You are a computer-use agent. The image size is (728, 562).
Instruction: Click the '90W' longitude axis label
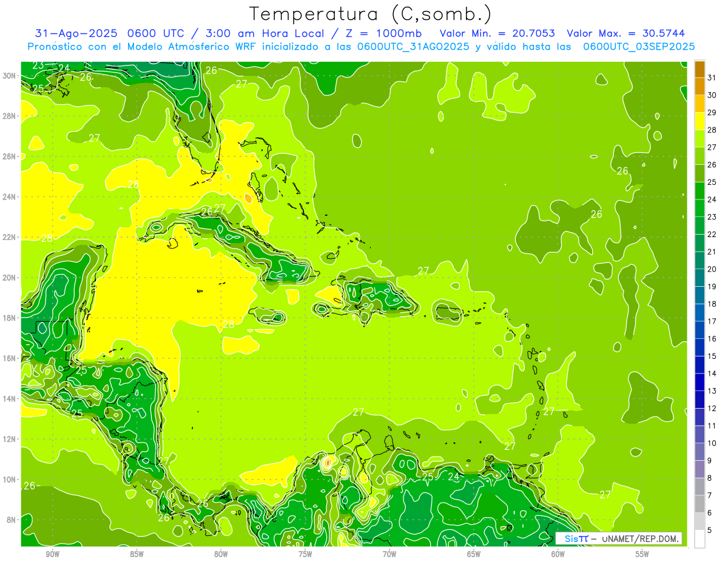tap(52, 554)
